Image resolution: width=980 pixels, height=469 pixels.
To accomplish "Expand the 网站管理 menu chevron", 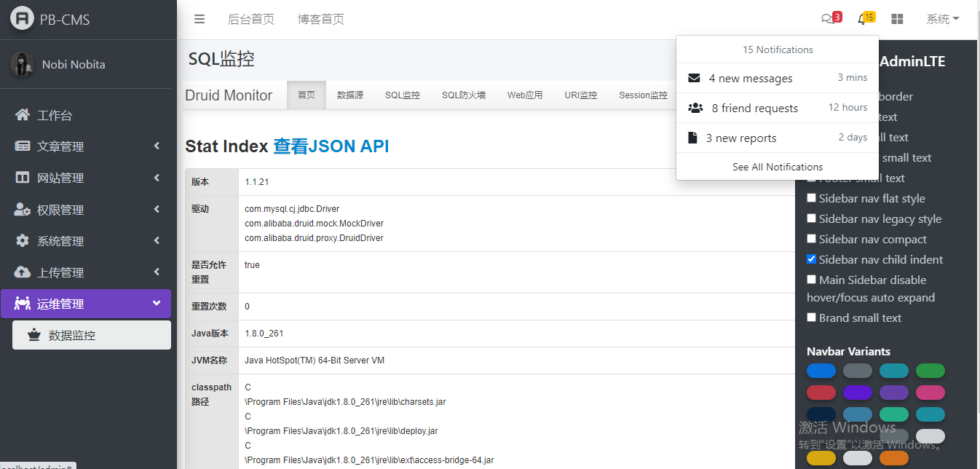I will click(x=157, y=178).
